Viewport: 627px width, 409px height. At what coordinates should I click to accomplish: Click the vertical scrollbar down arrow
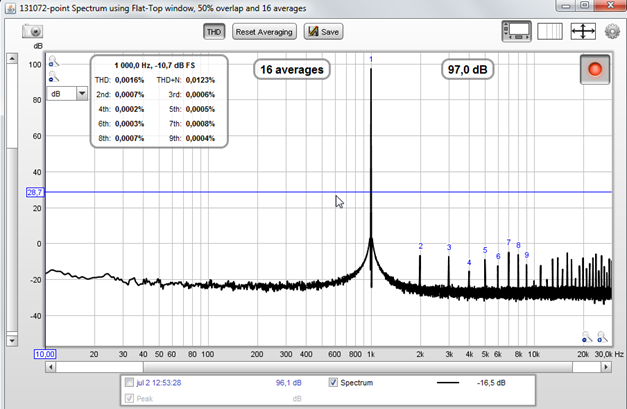tap(12, 341)
